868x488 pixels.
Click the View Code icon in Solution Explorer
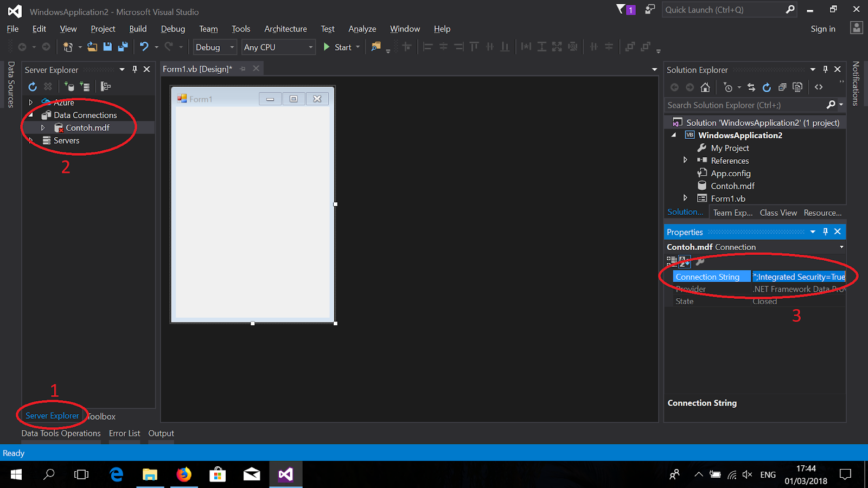[819, 87]
